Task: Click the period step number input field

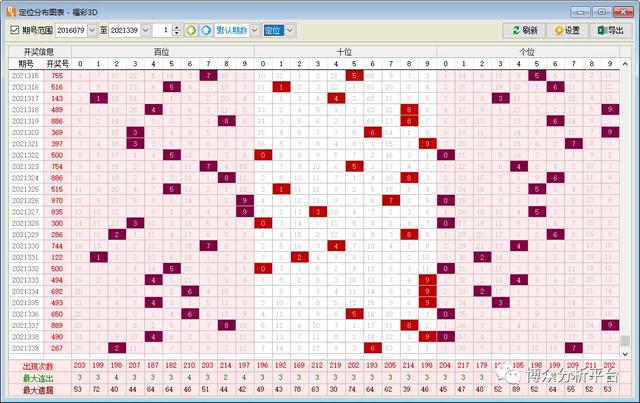Action: 163,30
